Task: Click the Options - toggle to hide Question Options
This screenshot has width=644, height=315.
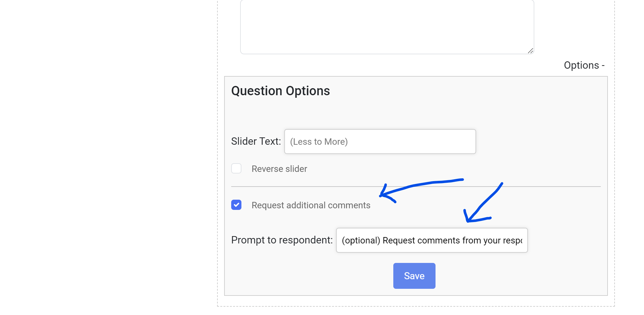Action: 584,65
